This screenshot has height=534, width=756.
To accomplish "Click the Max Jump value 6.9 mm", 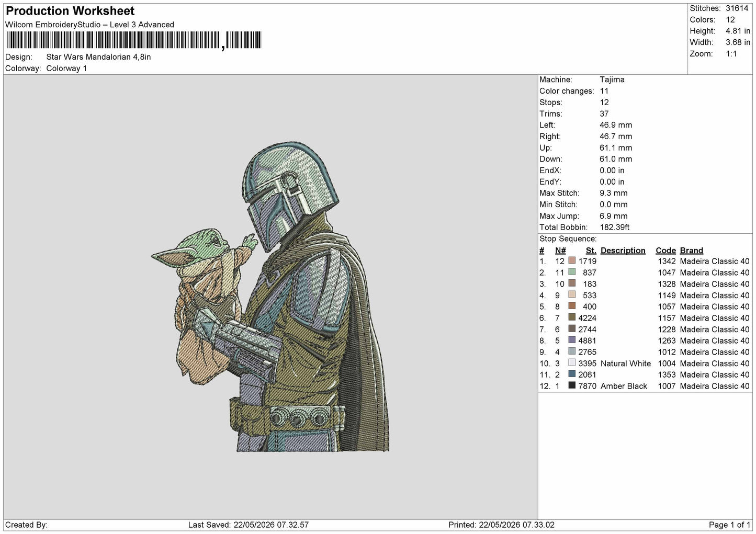I will click(613, 216).
